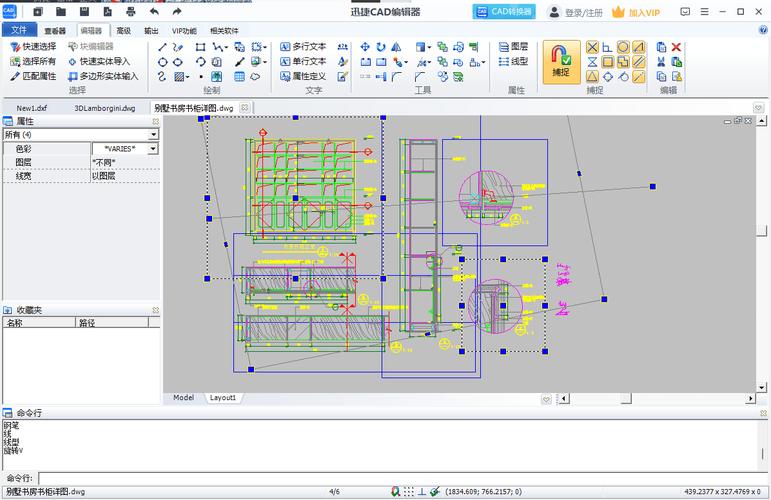
Task: Toggle the 捕捉 snap button
Action: point(561,60)
